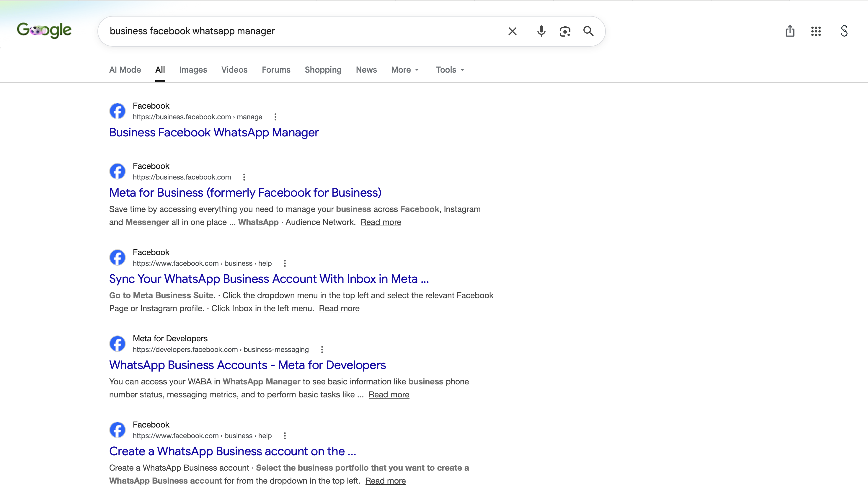Viewport: 868px width, 496px height.
Task: Open the Google apps grid
Action: tap(816, 31)
